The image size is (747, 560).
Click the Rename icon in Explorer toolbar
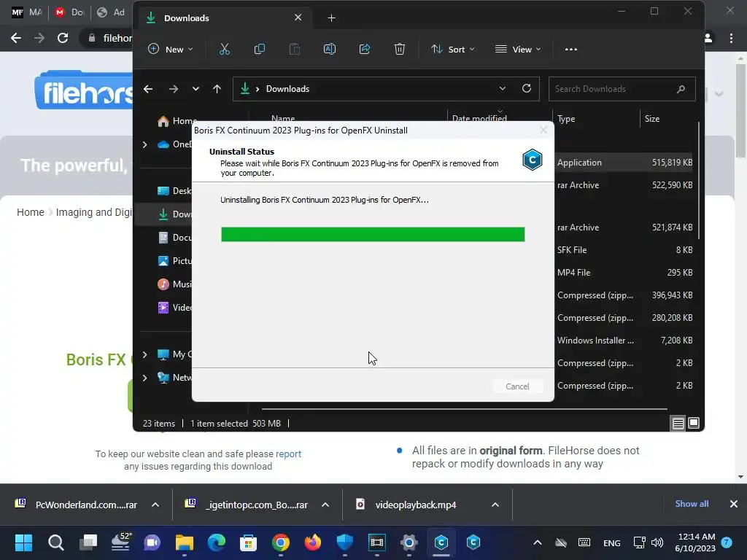pos(330,49)
